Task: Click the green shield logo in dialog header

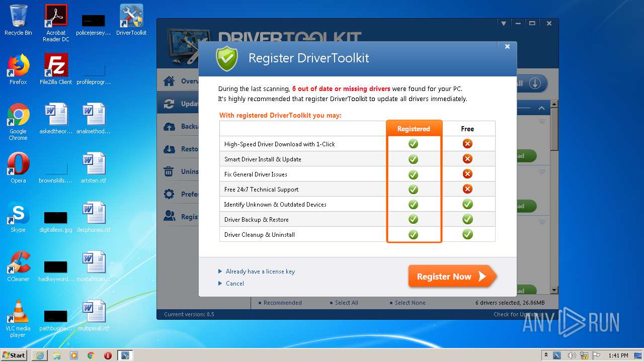Action: 227,59
